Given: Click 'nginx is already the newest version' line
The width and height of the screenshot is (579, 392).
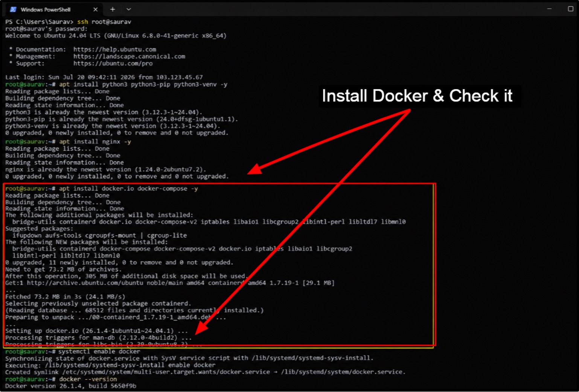Looking at the screenshot, I should coord(106,169).
